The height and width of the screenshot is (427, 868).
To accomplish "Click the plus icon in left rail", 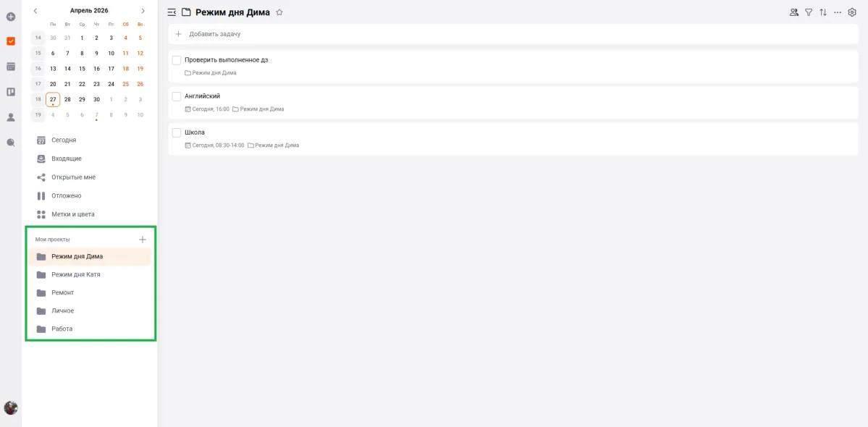I will click(x=11, y=17).
